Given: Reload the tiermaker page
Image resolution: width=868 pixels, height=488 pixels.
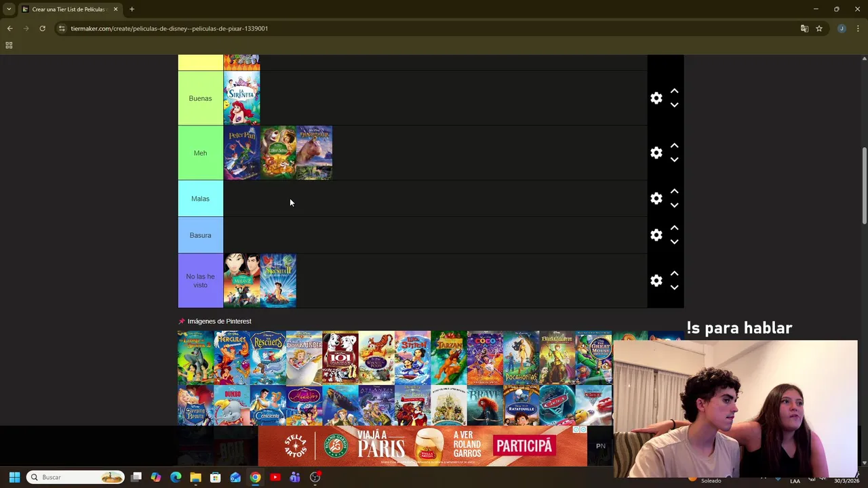Looking at the screenshot, I should (42, 28).
